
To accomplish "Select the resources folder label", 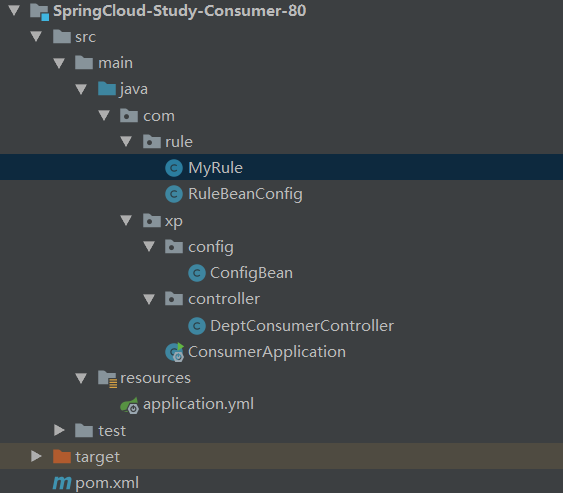I will click(x=155, y=378).
